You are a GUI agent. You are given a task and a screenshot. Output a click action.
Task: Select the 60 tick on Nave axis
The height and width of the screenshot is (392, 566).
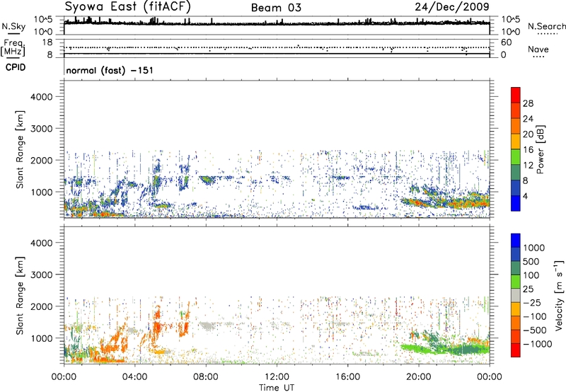click(506, 42)
